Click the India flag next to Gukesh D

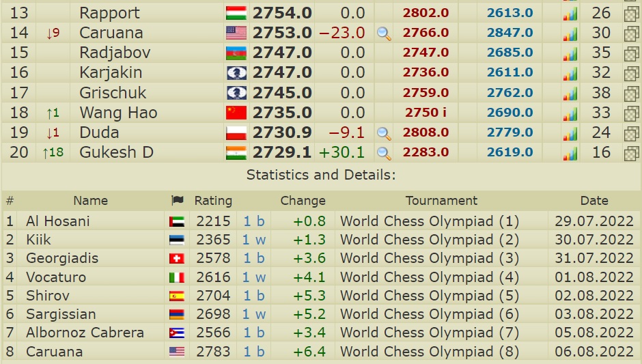pyautogui.click(x=236, y=153)
